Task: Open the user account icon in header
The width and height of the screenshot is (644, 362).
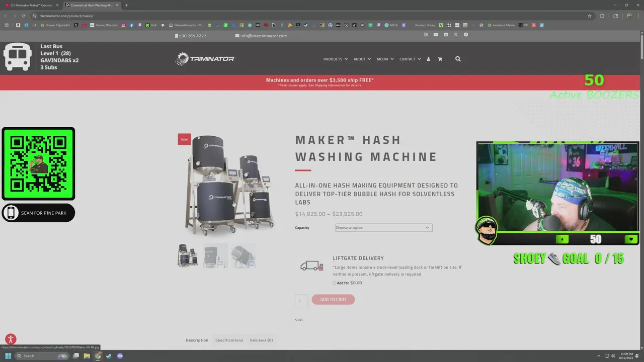Action: click(429, 59)
